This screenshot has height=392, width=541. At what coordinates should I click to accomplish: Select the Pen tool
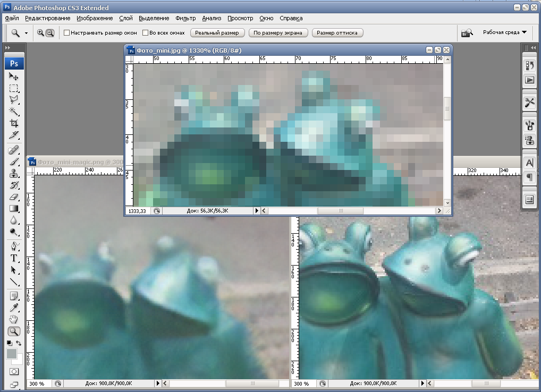pos(14,246)
